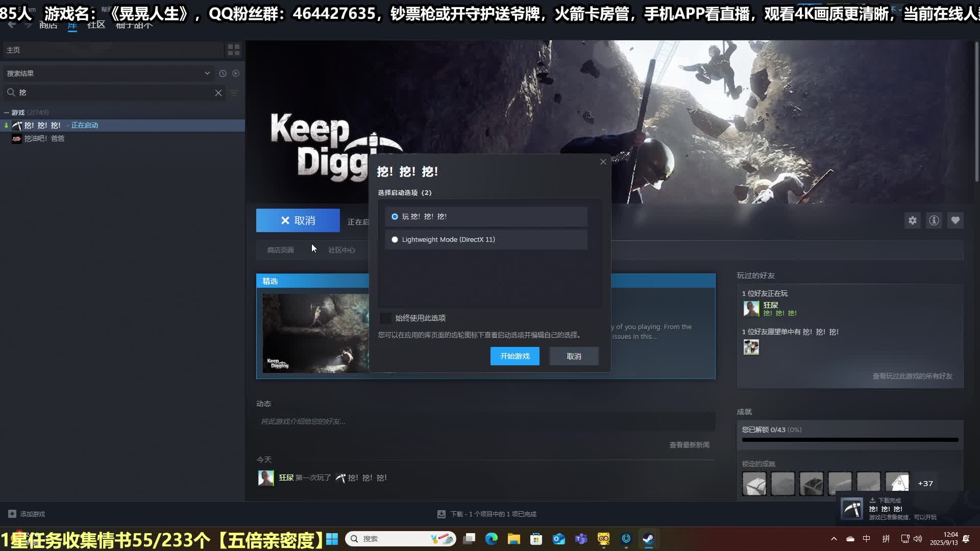Go to the 社区中心 tab
Image resolution: width=980 pixels, height=551 pixels.
click(x=342, y=250)
